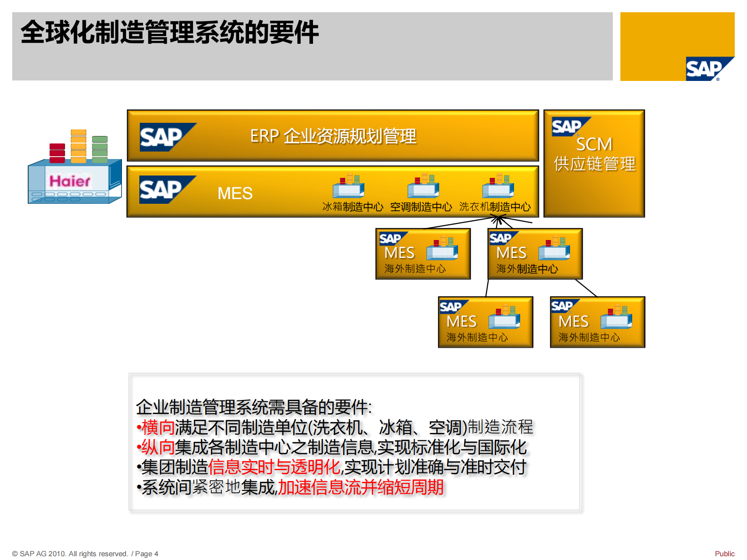Select the red word 横向

pos(158,427)
